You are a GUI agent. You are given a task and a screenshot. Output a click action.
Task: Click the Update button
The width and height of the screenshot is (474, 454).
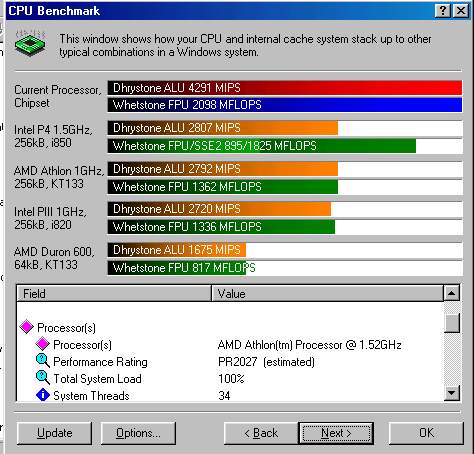(x=54, y=433)
